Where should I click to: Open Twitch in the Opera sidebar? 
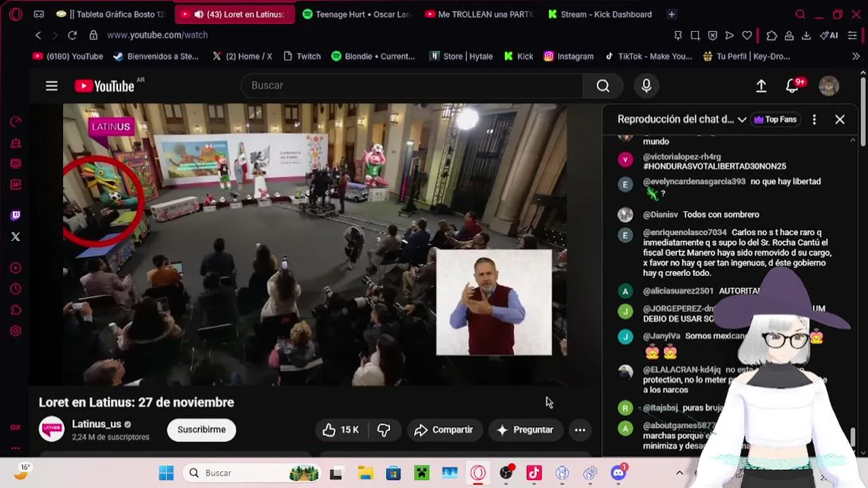click(x=16, y=216)
